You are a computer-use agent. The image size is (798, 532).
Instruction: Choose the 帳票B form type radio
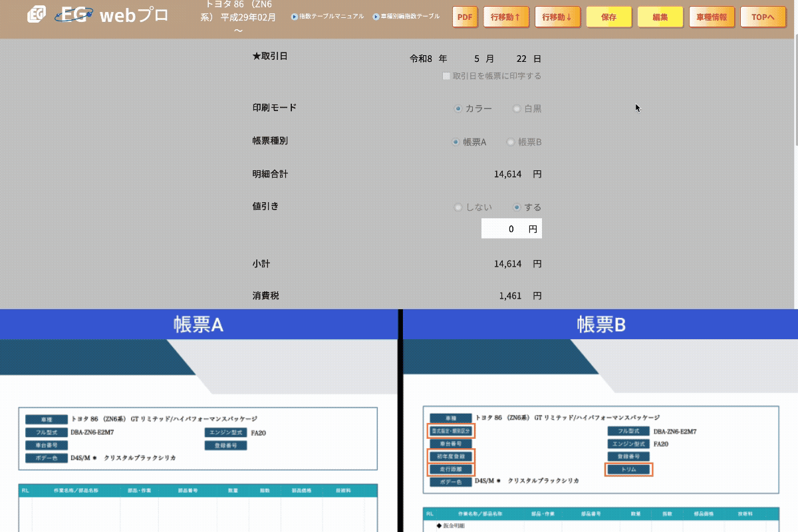511,142
